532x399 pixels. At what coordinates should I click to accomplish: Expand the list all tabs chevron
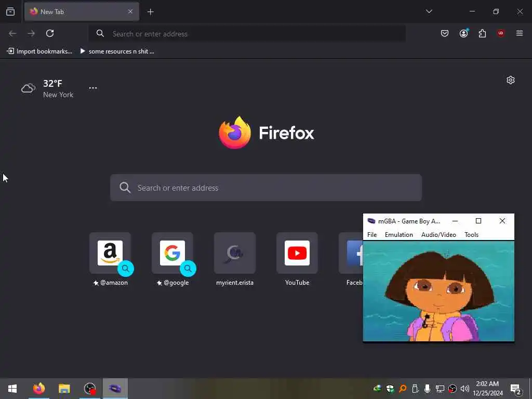coord(429,11)
